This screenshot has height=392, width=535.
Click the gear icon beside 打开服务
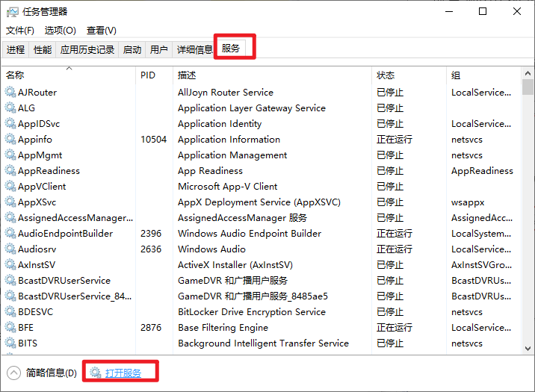[96, 373]
